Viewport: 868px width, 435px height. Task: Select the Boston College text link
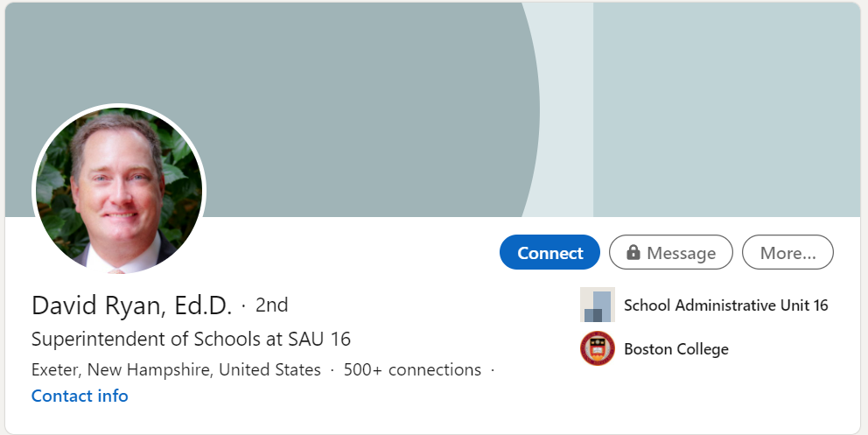tap(675, 348)
